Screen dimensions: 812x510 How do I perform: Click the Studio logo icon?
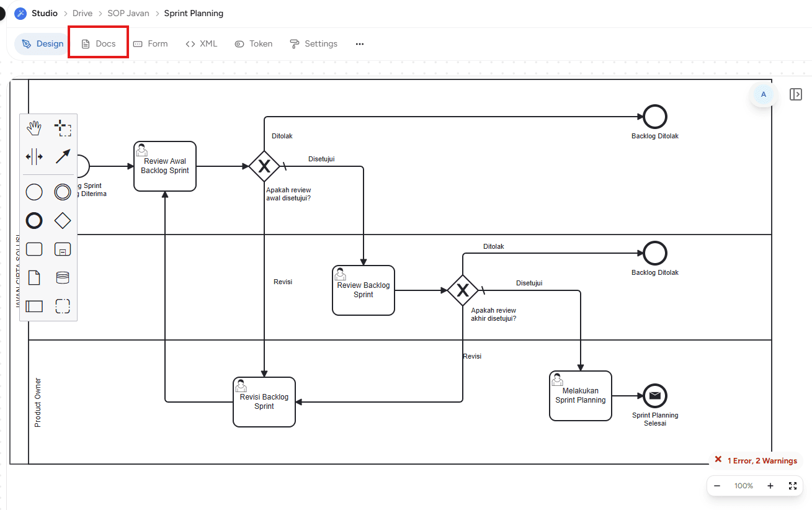click(20, 13)
